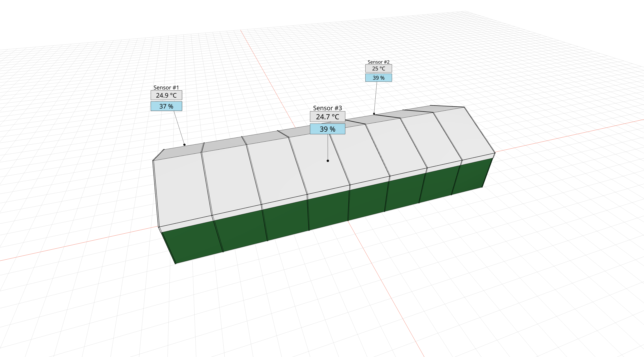Click the Sensor #3 label

click(x=328, y=108)
